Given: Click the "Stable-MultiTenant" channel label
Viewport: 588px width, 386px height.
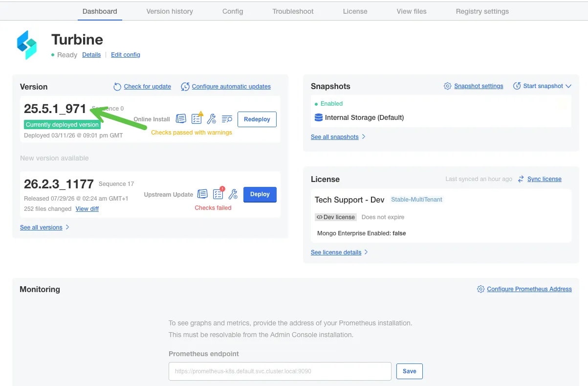Looking at the screenshot, I should (x=417, y=200).
